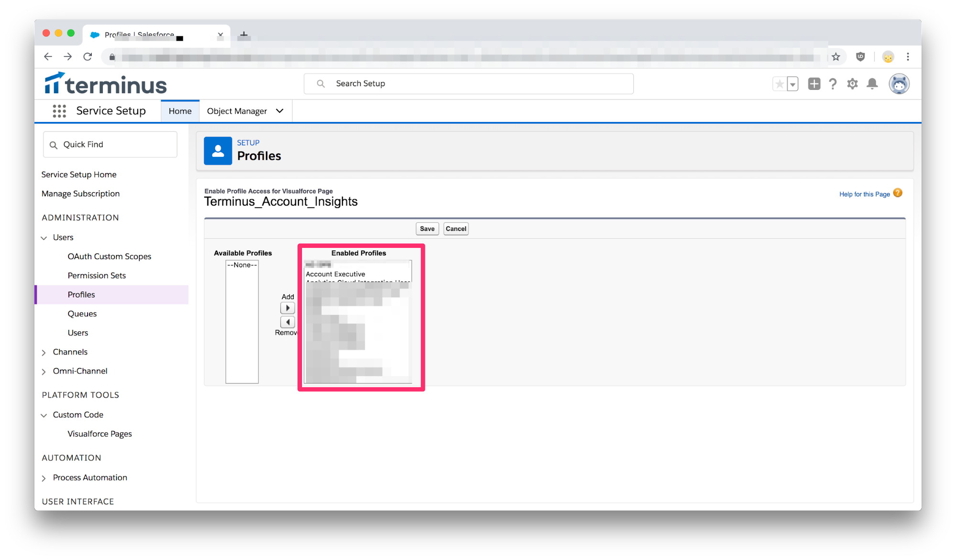The width and height of the screenshot is (956, 560).
Task: Click the Add arrow button
Action: pos(287,308)
